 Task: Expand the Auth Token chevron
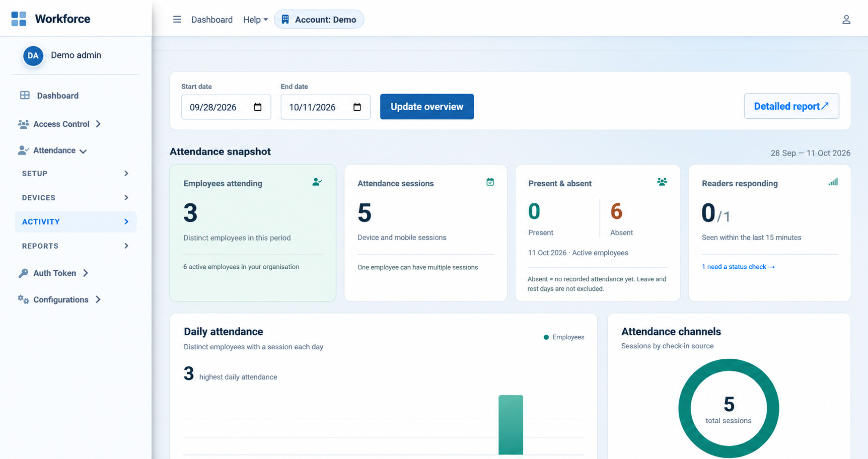86,273
